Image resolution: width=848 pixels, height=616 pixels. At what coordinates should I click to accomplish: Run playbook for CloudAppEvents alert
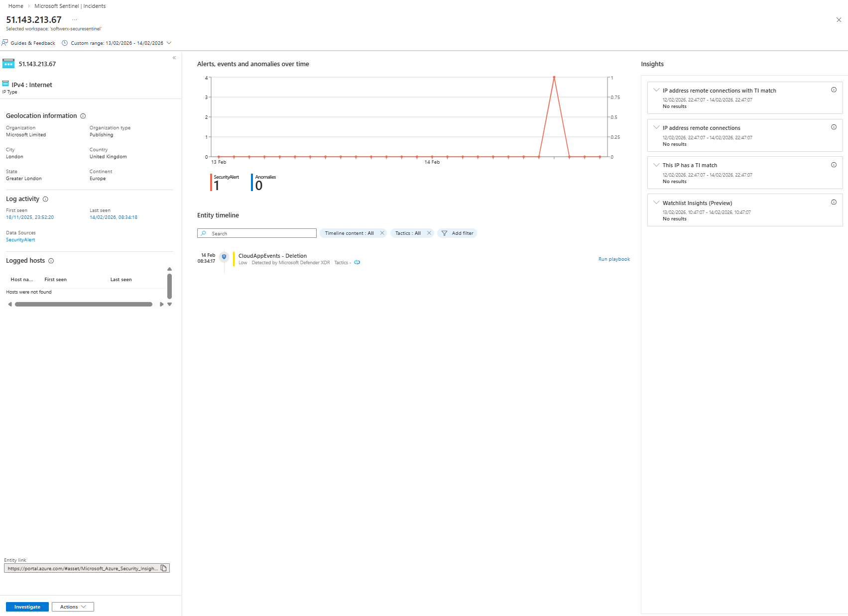point(614,259)
